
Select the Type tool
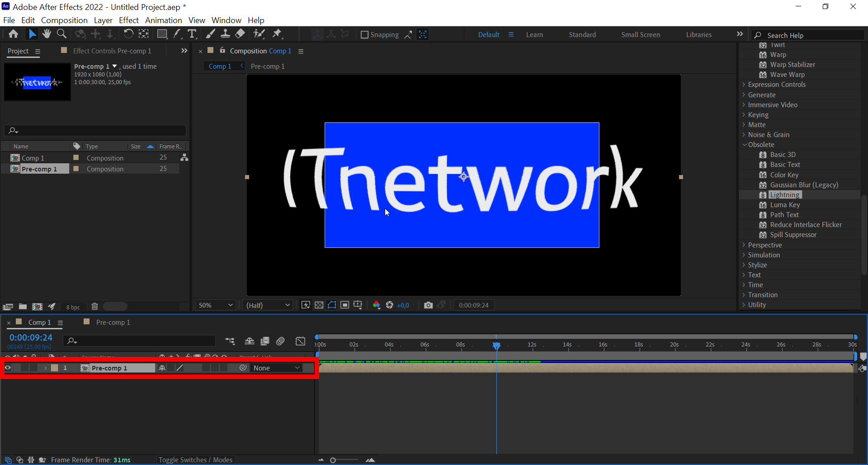point(192,34)
